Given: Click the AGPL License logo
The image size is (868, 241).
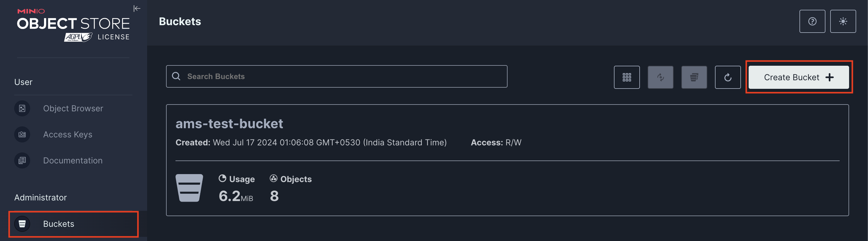Looking at the screenshot, I should 97,37.
